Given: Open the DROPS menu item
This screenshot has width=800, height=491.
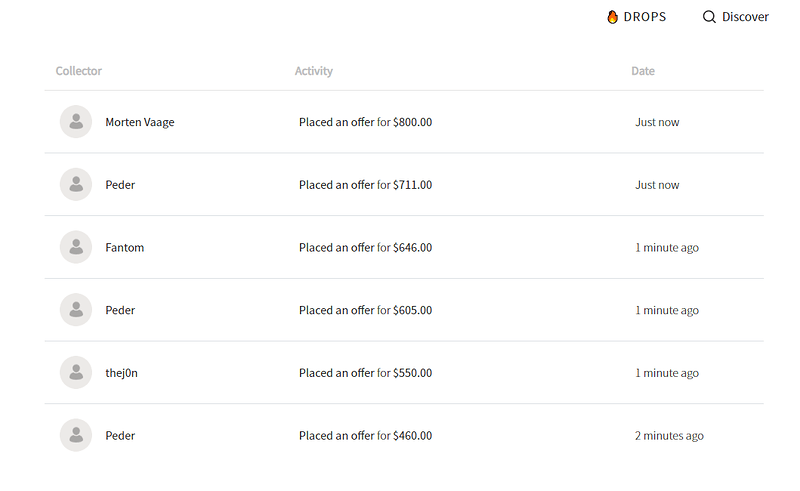Looking at the screenshot, I should [x=644, y=17].
